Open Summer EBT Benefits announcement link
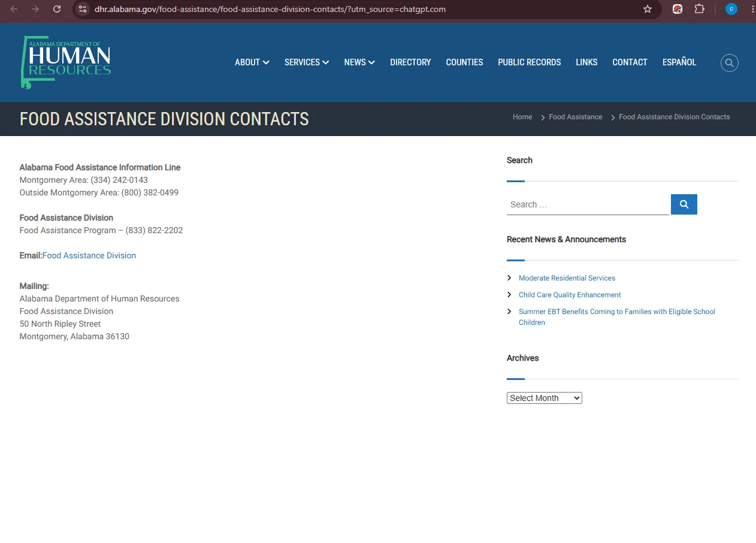Screen dimensions: 756x543 point(617,317)
